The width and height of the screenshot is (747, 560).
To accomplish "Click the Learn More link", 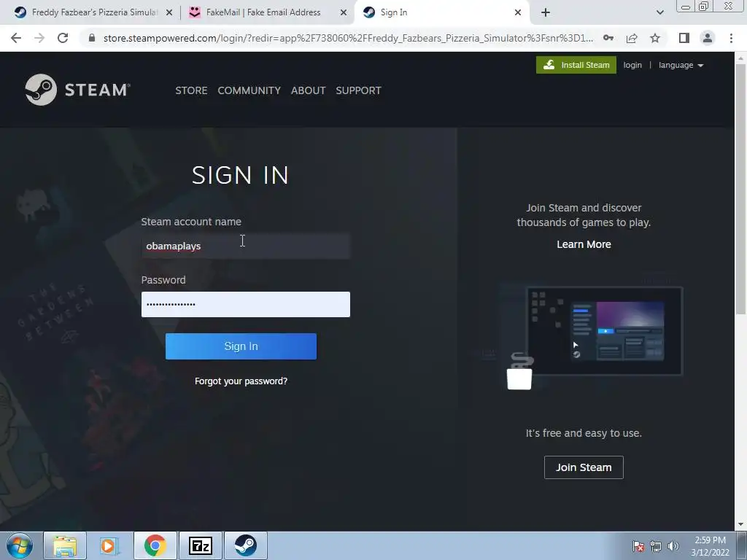I will point(584,244).
